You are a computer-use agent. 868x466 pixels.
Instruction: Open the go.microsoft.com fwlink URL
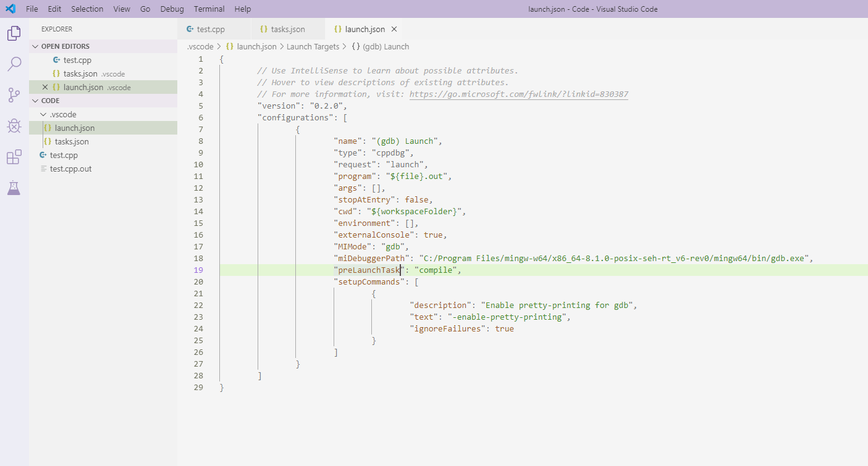pos(519,94)
